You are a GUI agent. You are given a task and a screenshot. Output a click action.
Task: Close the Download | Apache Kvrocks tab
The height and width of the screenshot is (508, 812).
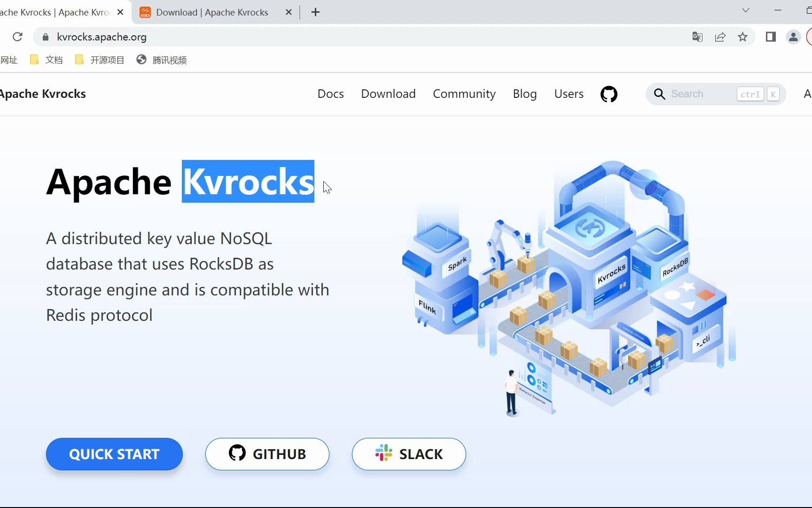click(289, 12)
